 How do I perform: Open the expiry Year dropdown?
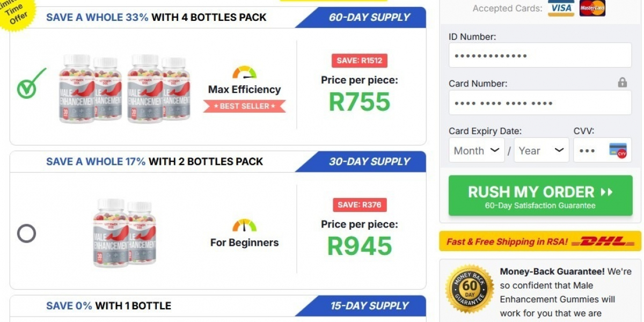point(541,151)
